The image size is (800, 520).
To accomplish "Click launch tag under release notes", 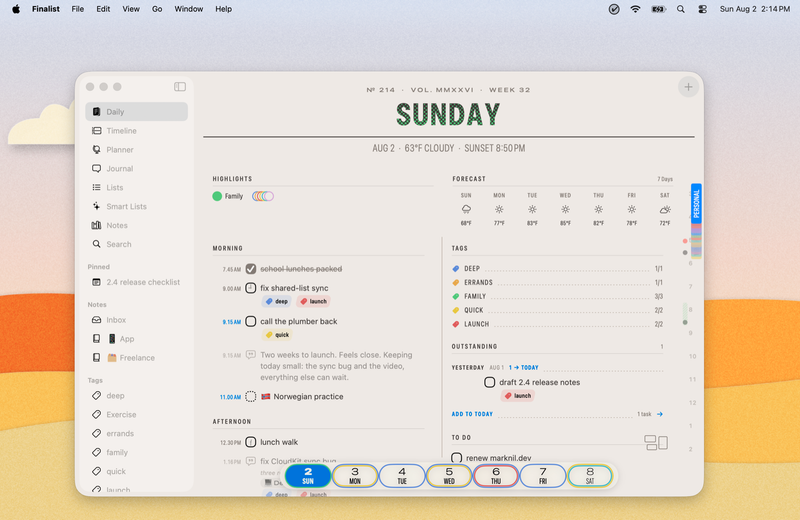I will 518,395.
